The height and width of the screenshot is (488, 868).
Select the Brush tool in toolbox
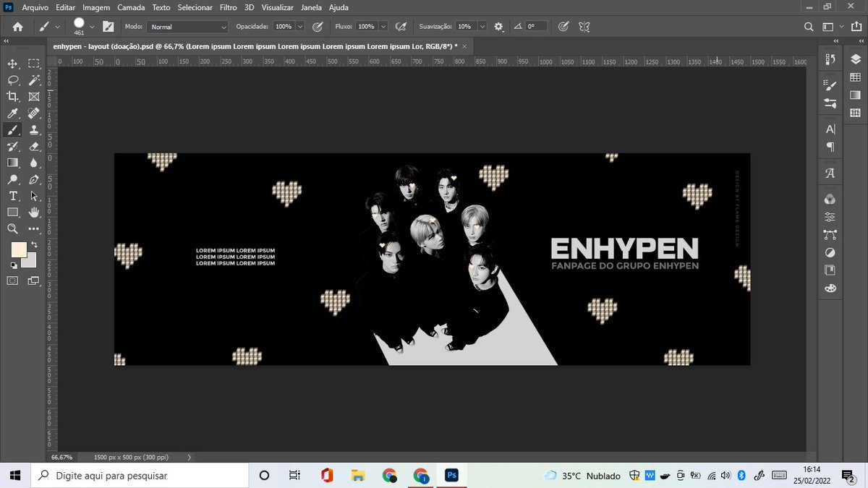[x=12, y=130]
